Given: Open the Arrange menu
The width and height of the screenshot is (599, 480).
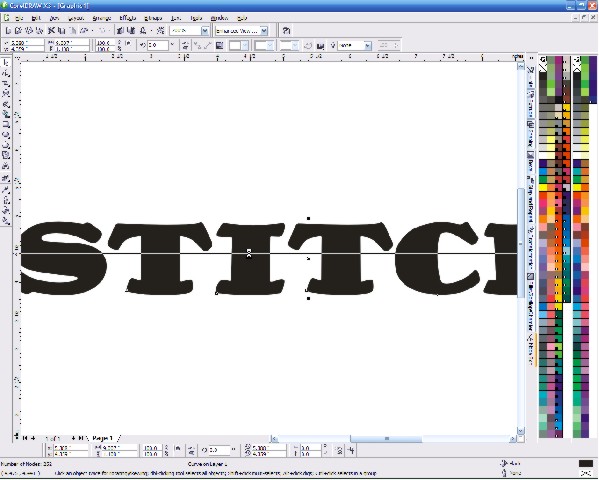Looking at the screenshot, I should point(102,18).
